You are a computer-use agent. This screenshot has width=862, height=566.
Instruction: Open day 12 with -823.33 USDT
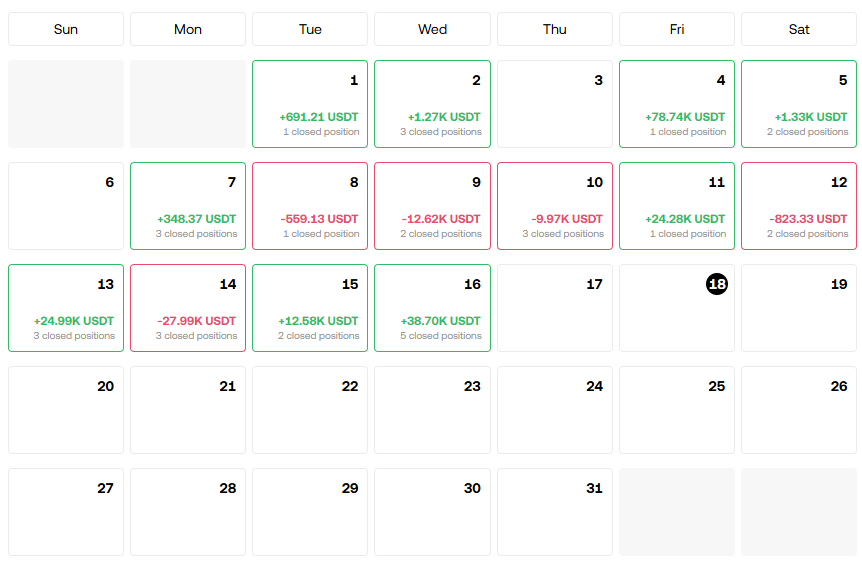[x=799, y=206]
